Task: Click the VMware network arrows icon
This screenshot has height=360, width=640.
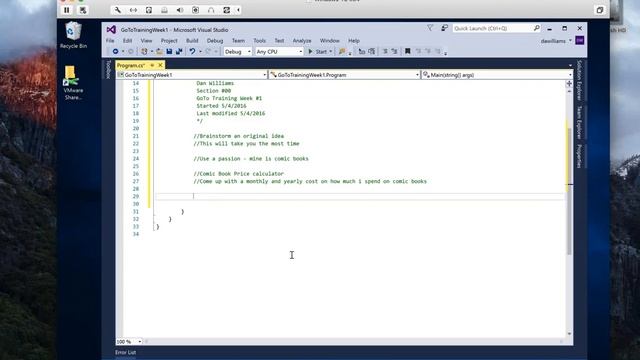Action: click(x=133, y=10)
